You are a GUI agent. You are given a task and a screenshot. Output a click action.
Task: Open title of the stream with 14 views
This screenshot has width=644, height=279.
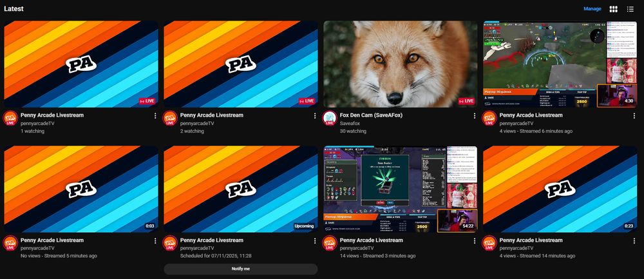coord(372,240)
